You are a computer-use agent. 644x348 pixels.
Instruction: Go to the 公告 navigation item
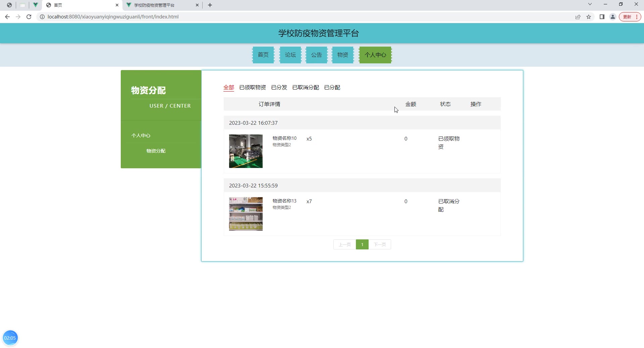tap(316, 55)
